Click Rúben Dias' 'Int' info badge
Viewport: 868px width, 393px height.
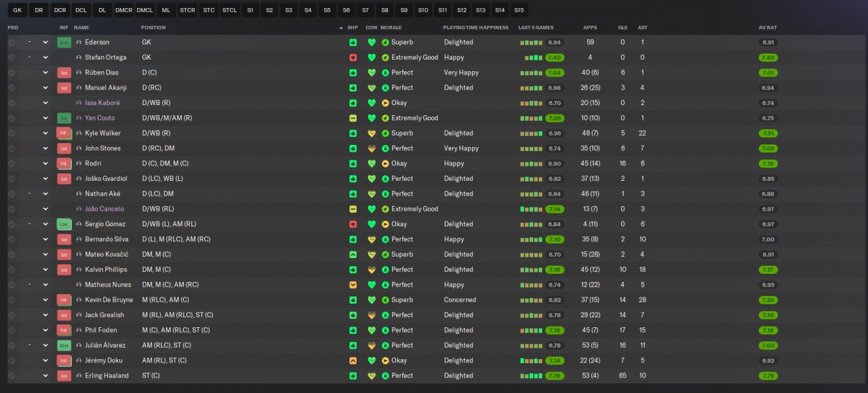64,73
